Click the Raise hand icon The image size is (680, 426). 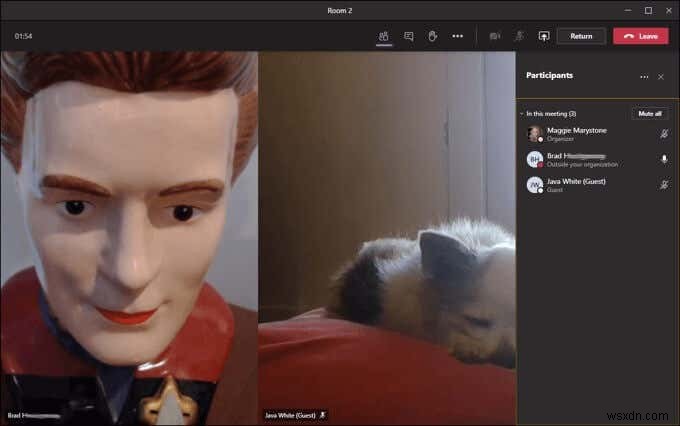click(x=432, y=36)
